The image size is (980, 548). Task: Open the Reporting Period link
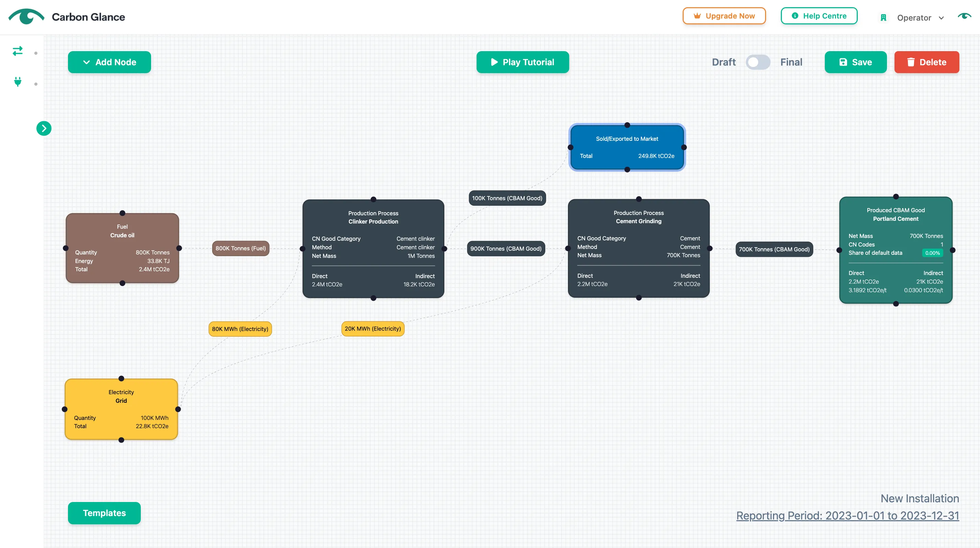(847, 515)
